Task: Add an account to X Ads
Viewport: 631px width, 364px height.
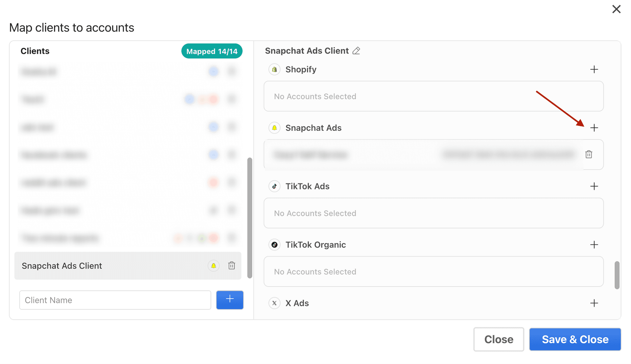Action: click(594, 303)
